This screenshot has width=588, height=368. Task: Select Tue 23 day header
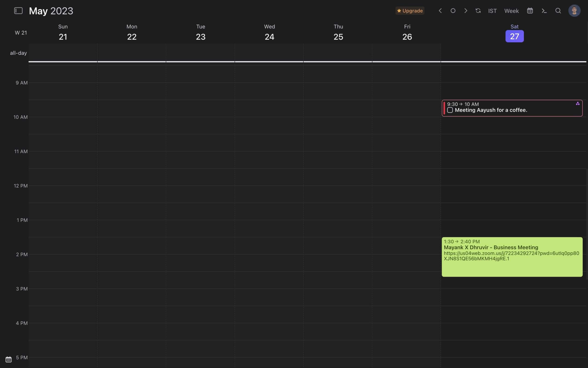[201, 32]
